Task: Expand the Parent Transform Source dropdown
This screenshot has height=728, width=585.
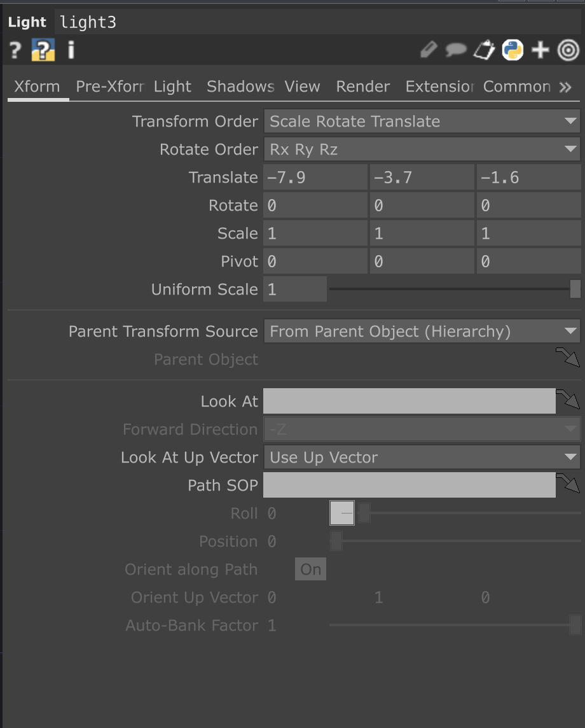Action: pos(422,332)
